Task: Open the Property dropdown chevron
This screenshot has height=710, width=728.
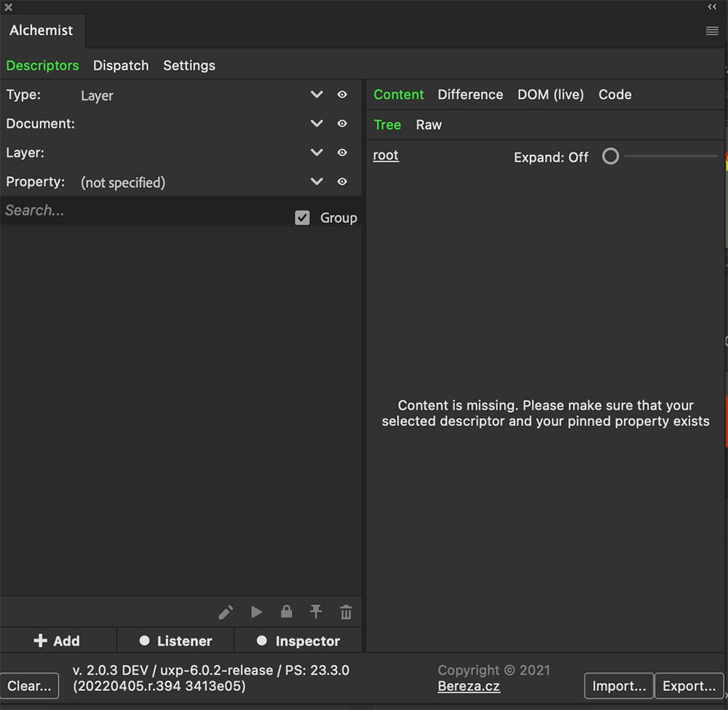Action: pos(317,182)
